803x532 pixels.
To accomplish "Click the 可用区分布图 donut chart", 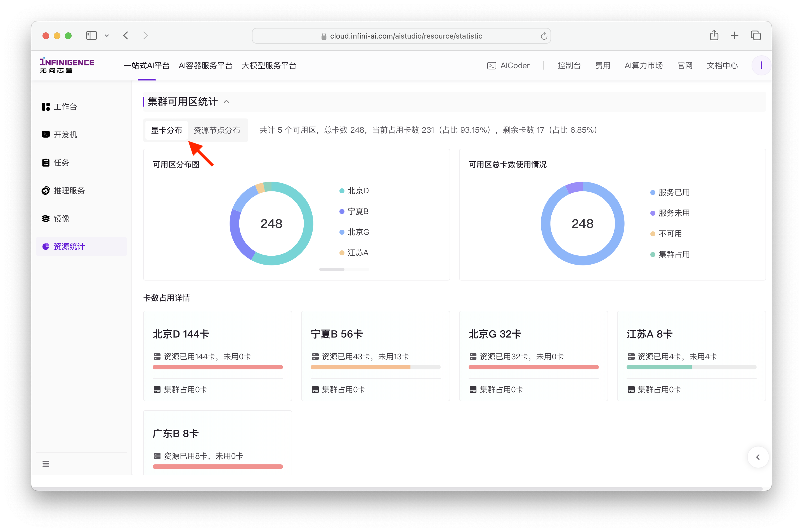I will [271, 224].
